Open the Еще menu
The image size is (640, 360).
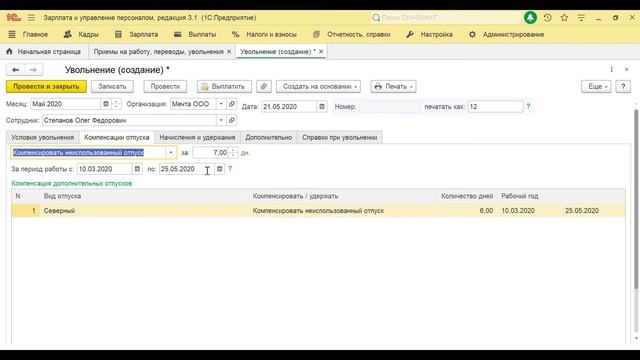pyautogui.click(x=596, y=87)
